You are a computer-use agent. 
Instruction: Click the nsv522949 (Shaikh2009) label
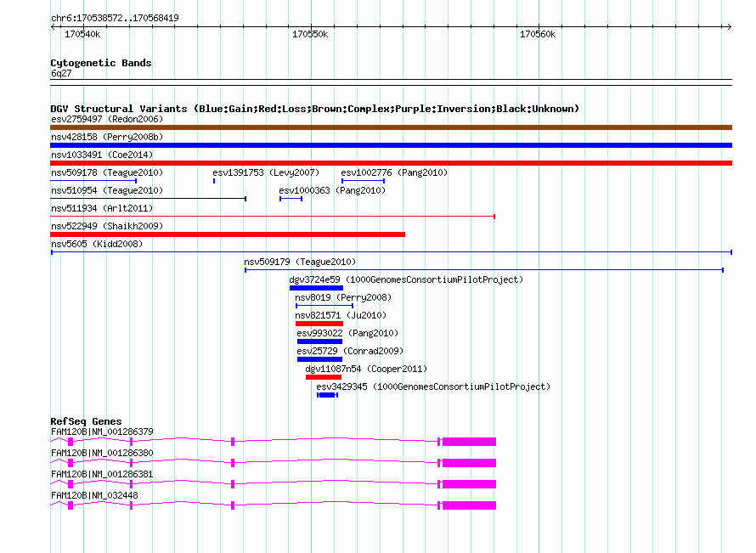tap(107, 226)
